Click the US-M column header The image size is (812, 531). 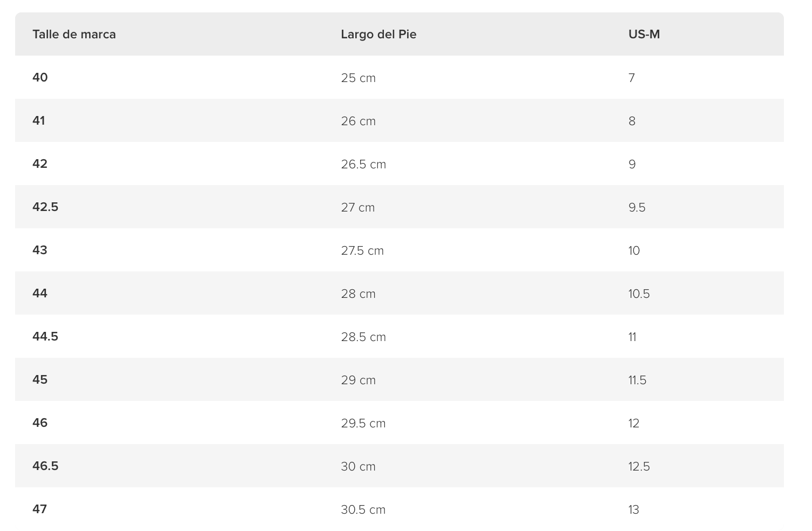point(644,35)
